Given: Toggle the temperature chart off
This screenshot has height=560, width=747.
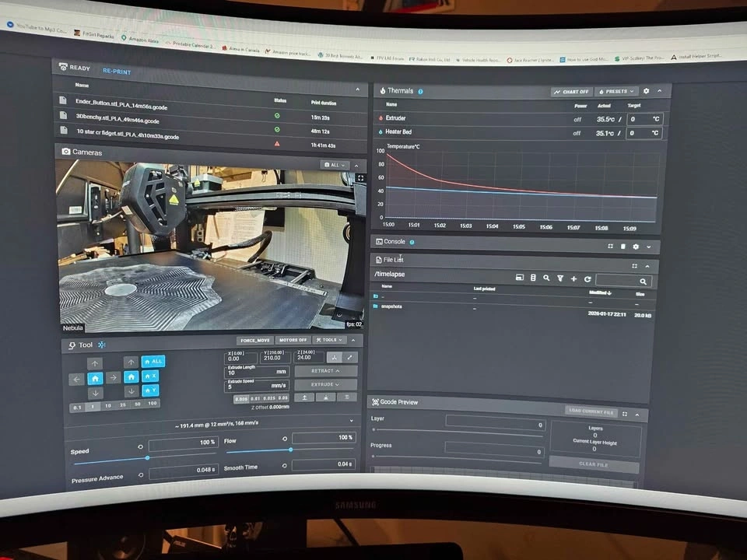Looking at the screenshot, I should click(x=570, y=92).
